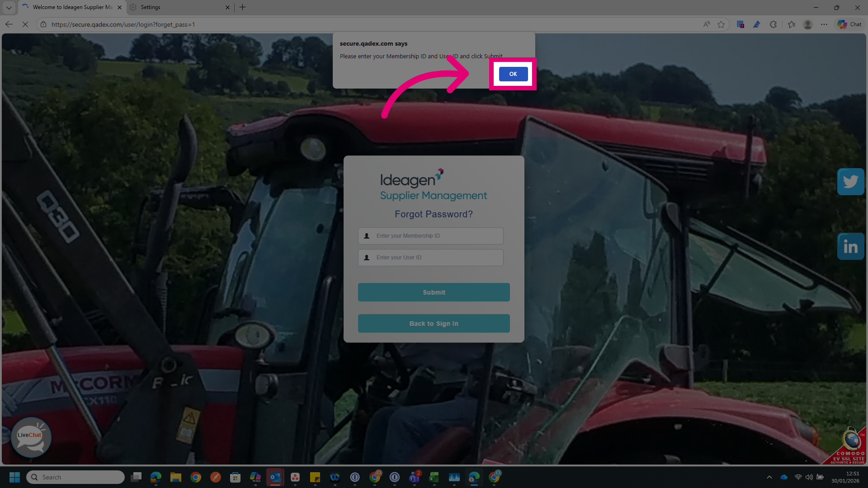Click the address bar URL
Viewport: 868px width, 488px height.
(123, 24)
